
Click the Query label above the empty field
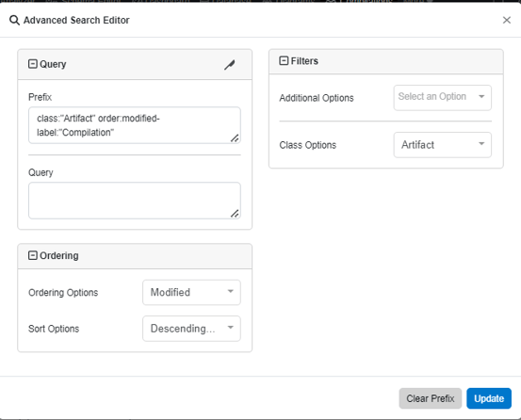click(41, 172)
